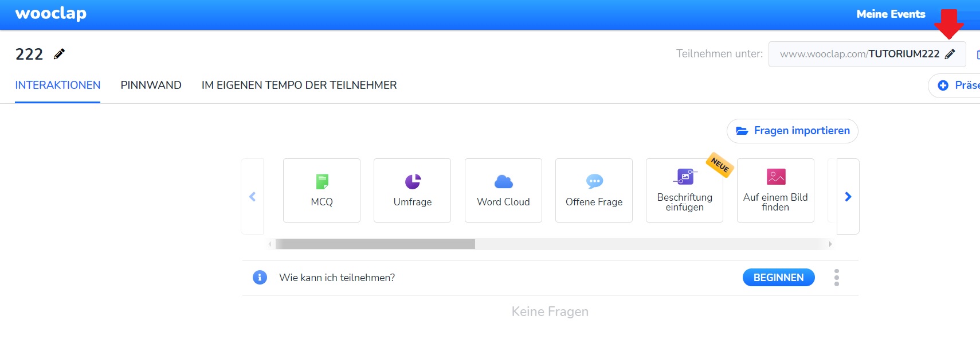Click pencil icon to edit TUTORIUM222 link

coord(950,54)
